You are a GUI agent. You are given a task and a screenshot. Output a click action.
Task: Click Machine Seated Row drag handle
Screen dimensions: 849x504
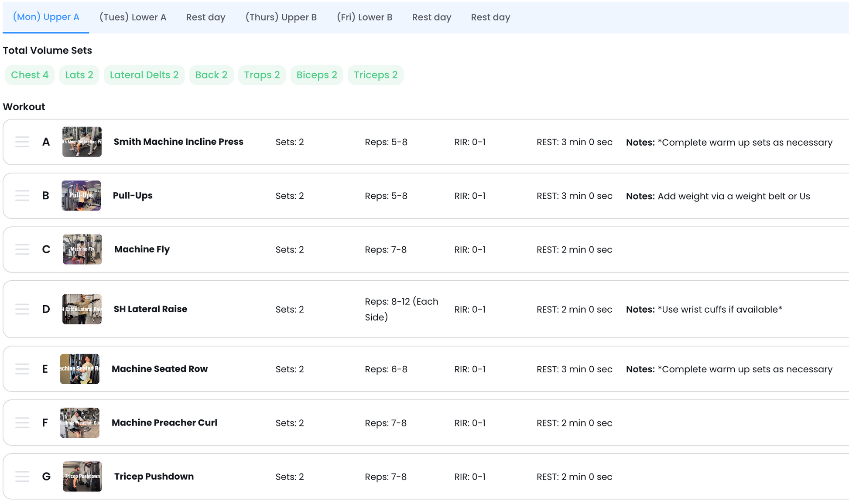(22, 369)
